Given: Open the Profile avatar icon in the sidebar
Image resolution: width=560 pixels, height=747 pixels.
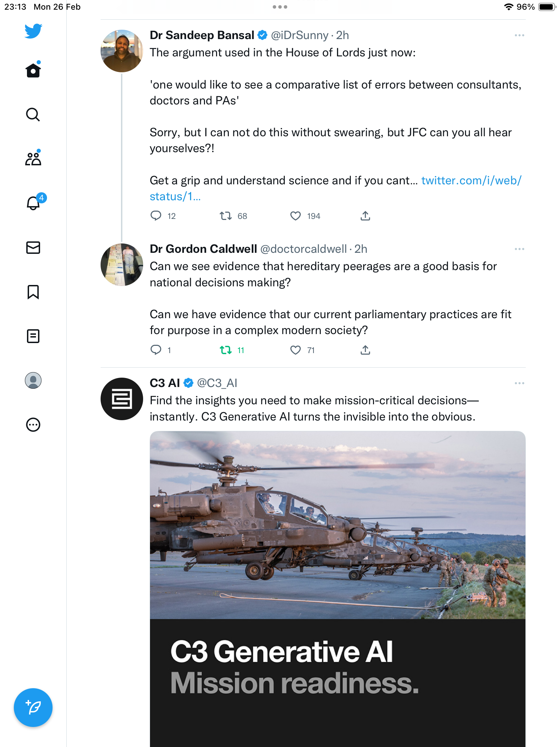Looking at the screenshot, I should [33, 380].
